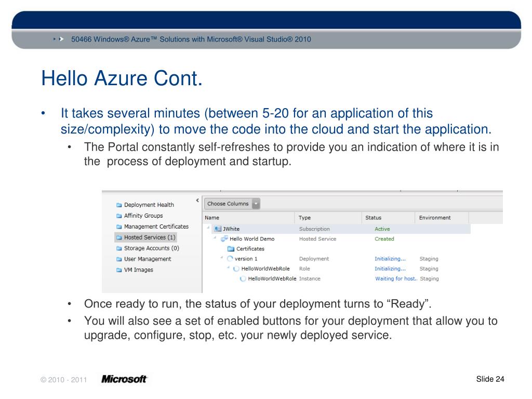
Task: Click the Hosted Services folder icon
Action: coord(119,237)
